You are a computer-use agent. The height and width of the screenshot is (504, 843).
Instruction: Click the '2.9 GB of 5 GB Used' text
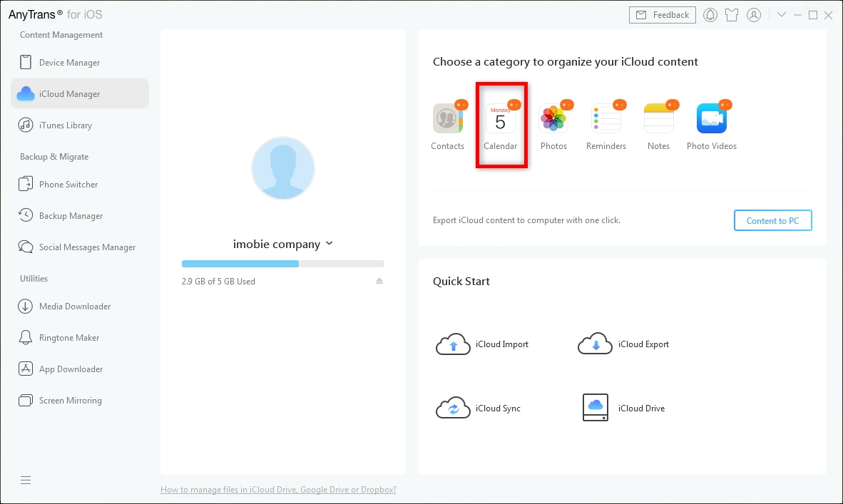click(x=218, y=281)
